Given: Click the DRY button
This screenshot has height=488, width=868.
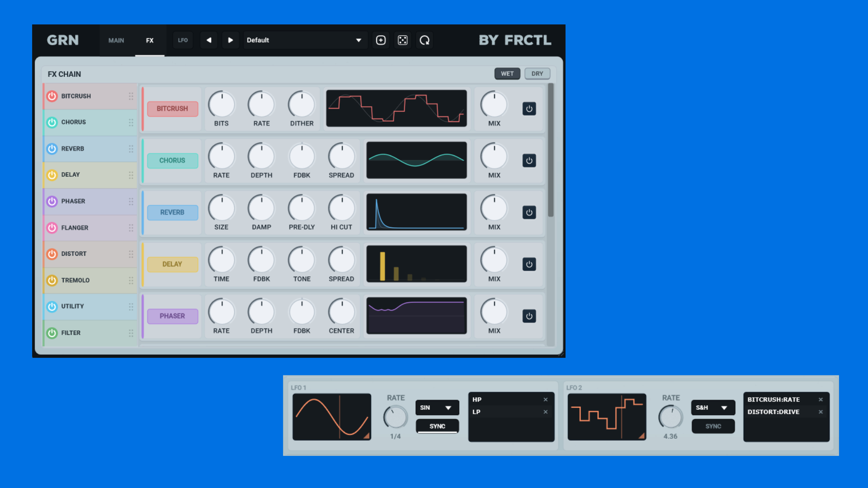Looking at the screenshot, I should (x=537, y=74).
